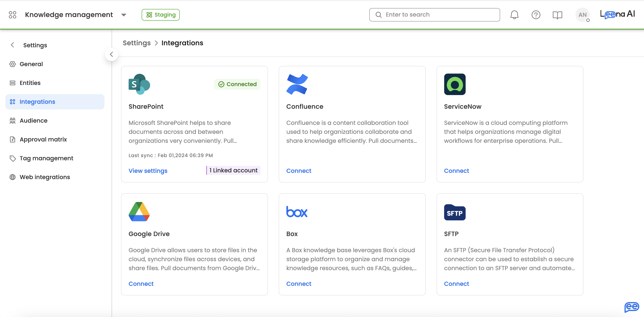The image size is (644, 317).
Task: Connect the Confluence integration
Action: pyautogui.click(x=298, y=171)
